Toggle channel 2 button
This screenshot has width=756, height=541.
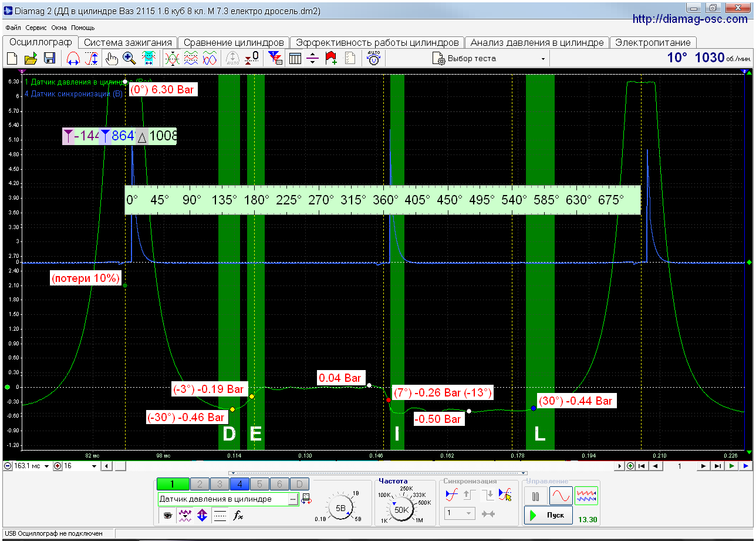coord(200,484)
